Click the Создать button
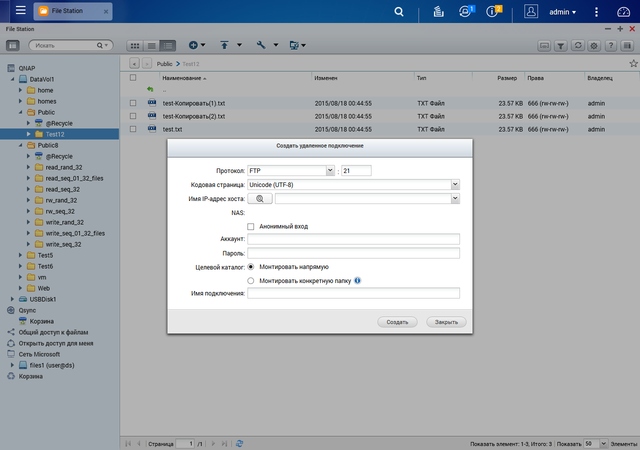 tap(397, 322)
